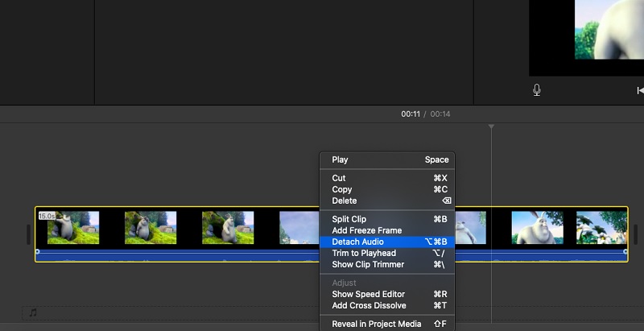Click the blue audio waveform track
This screenshot has width=644, height=331.
coord(177,255)
